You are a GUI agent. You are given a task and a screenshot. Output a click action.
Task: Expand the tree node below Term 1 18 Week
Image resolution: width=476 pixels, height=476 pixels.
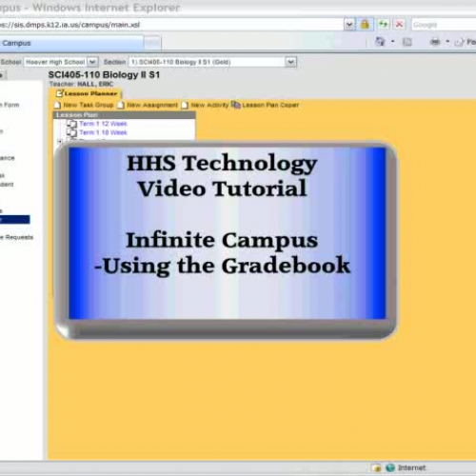tap(60, 141)
